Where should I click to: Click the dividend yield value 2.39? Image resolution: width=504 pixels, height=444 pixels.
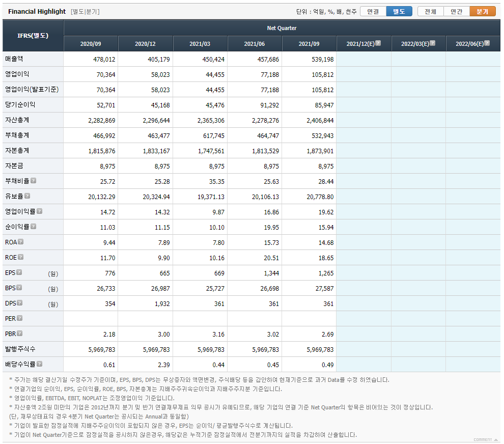click(164, 365)
